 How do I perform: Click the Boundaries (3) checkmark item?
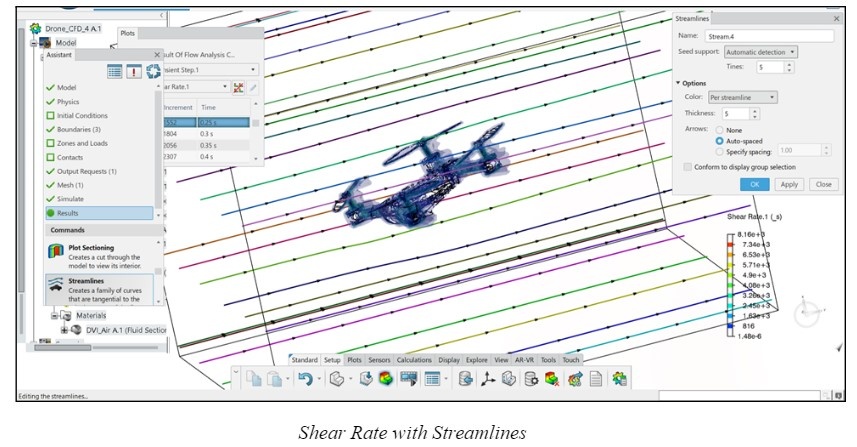tap(74, 130)
